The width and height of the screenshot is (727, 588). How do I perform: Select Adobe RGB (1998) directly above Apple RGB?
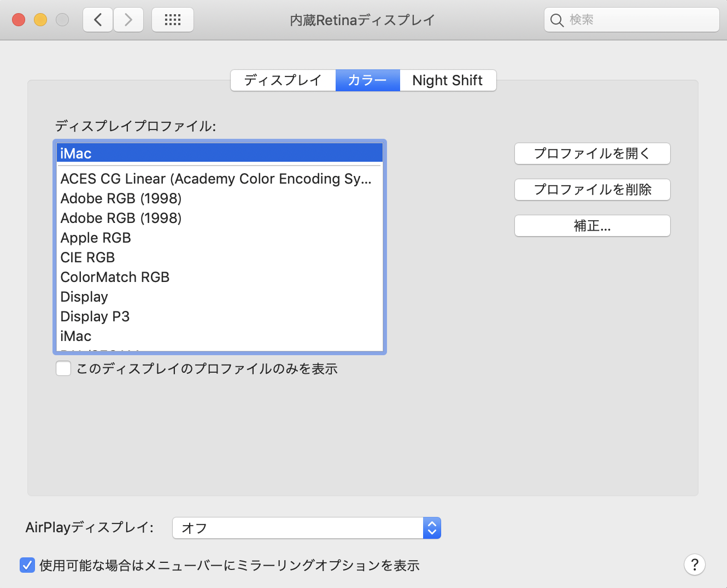pos(220,218)
